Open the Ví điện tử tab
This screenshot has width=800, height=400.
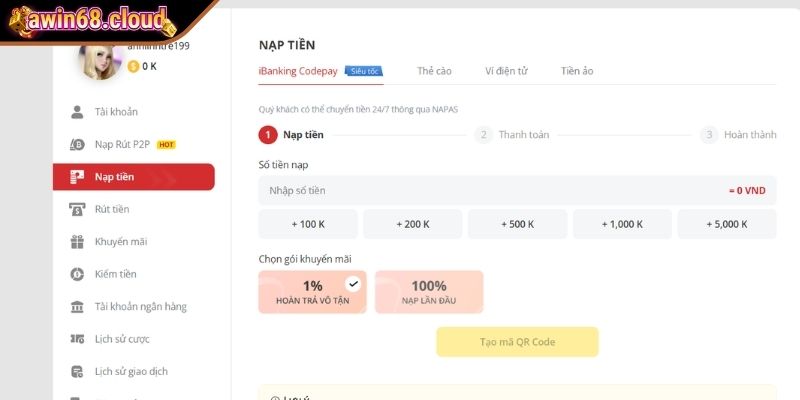[506, 71]
